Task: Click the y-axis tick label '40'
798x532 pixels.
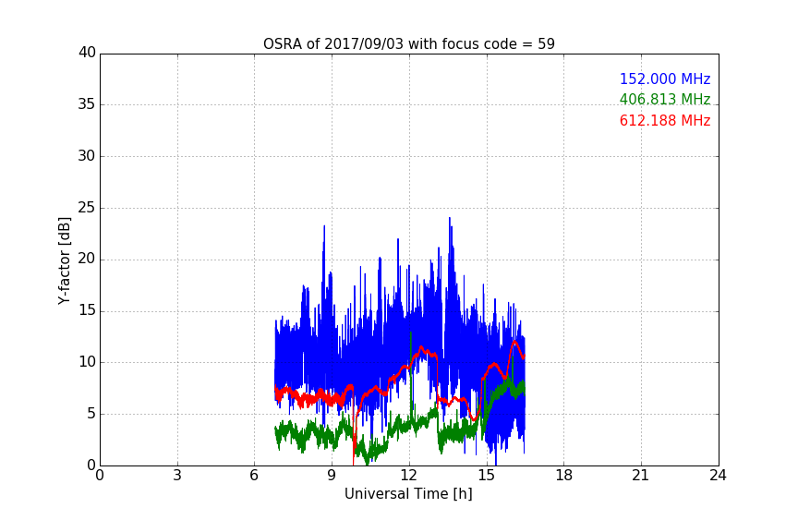Action: [87, 53]
